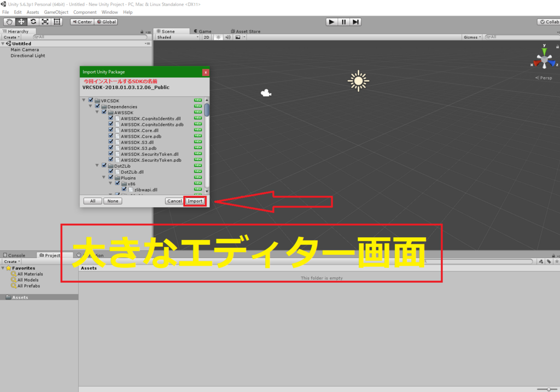The image size is (560, 392).
Task: Click the None button in import dialog
Action: pyautogui.click(x=113, y=201)
